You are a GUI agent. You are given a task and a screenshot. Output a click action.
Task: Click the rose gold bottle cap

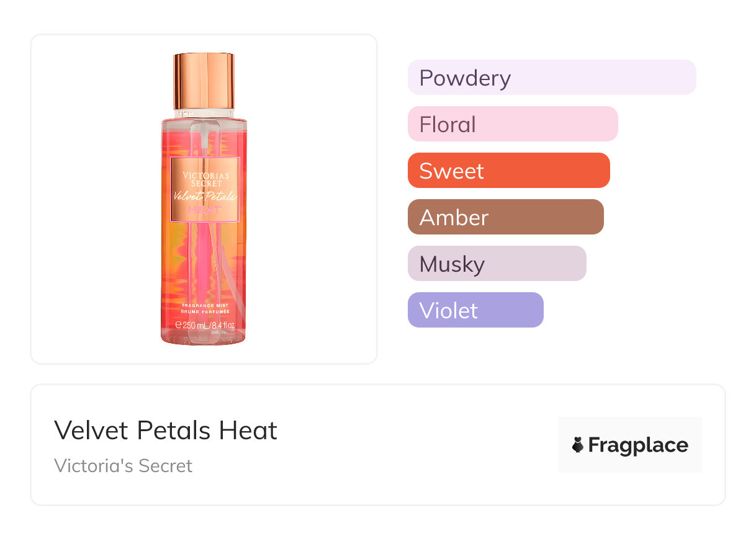tap(204, 81)
